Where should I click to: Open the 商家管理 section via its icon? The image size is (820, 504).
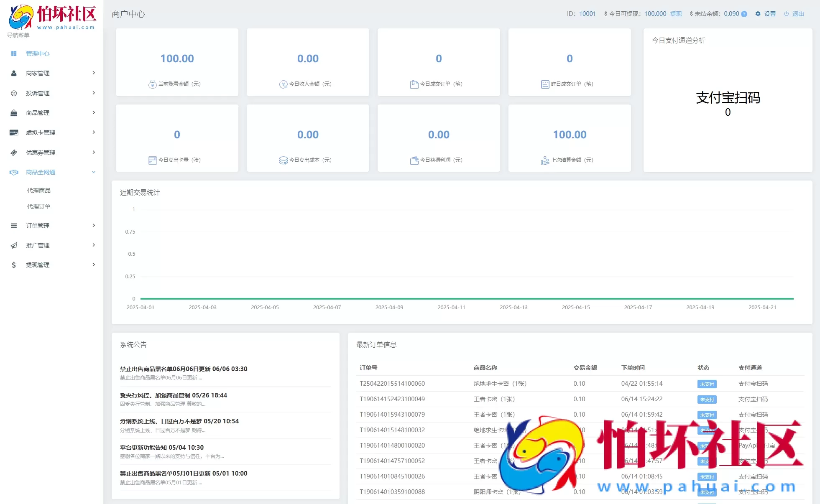13,73
